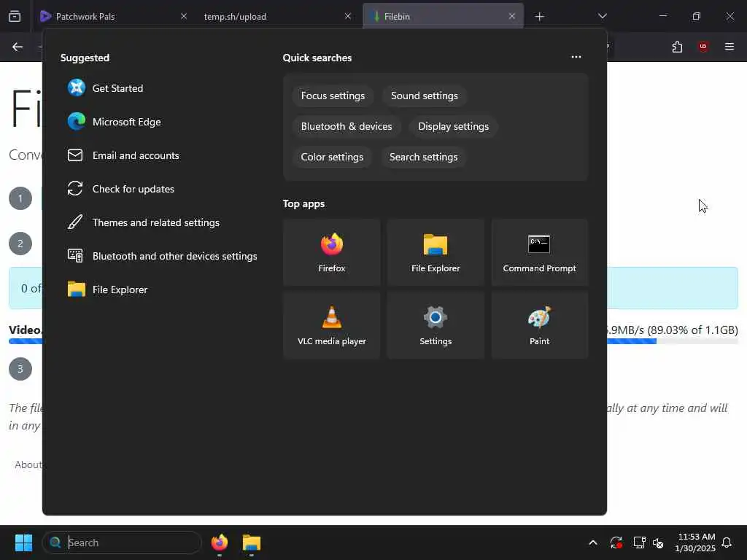
Task: Open Get Started from Suggested list
Action: (105, 88)
